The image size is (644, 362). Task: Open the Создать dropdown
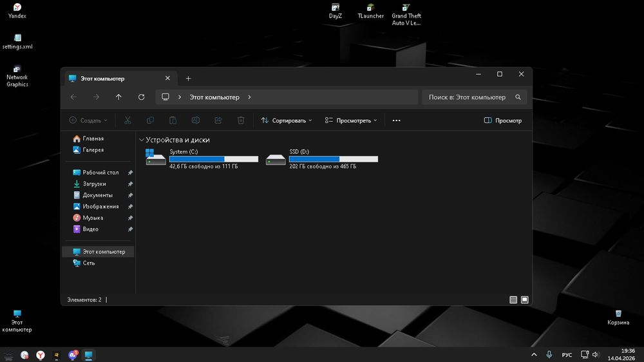pos(88,120)
